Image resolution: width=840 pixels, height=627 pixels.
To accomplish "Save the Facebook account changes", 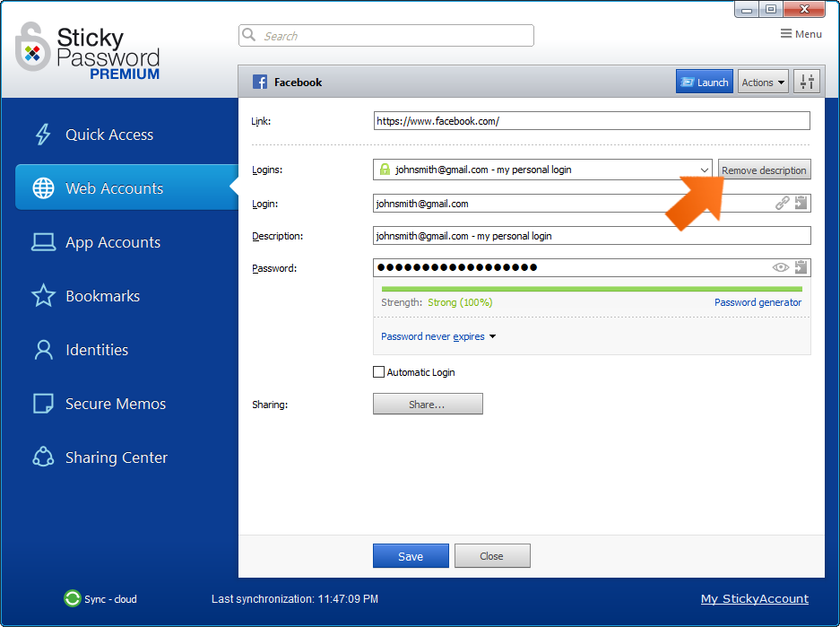I will pos(411,556).
